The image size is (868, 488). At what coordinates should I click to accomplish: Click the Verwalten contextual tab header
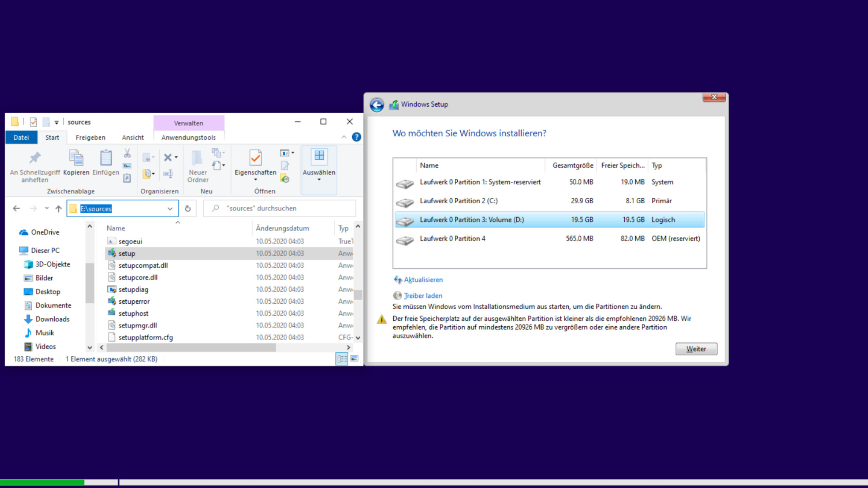click(189, 123)
